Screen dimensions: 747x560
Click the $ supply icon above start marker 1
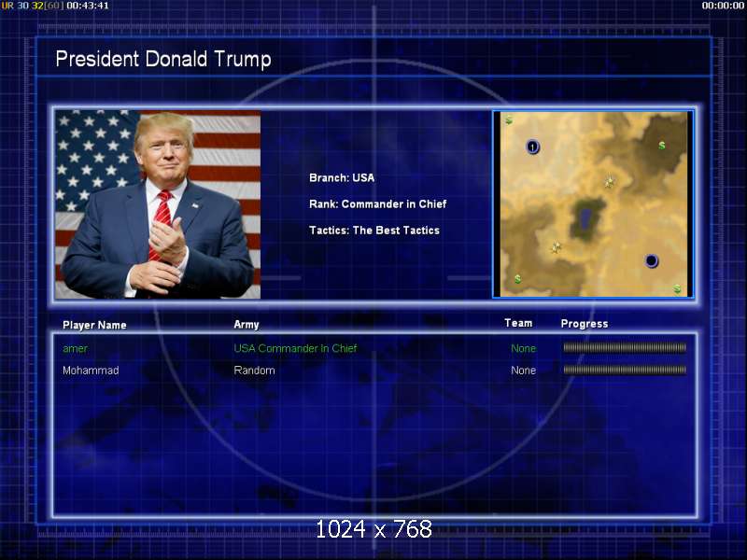tap(509, 120)
